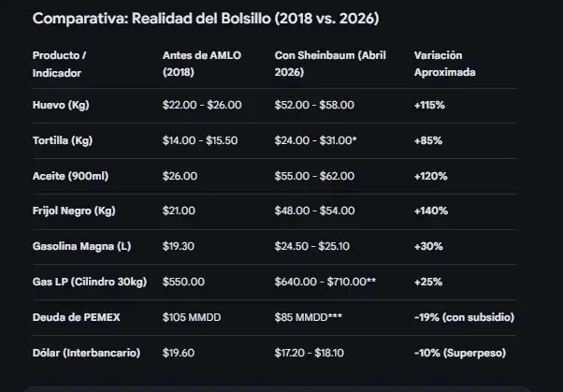The height and width of the screenshot is (392, 563).
Task: Click the 'Huevo (Kg)' row label
Action: [x=61, y=105]
